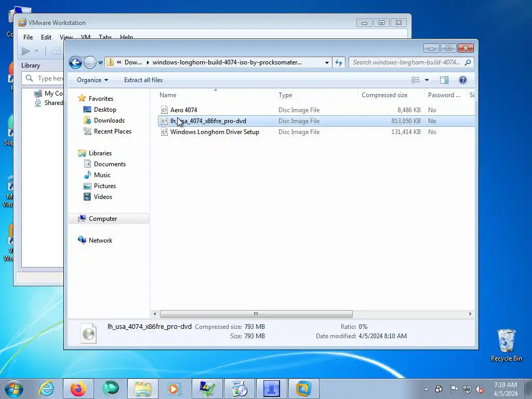This screenshot has height=399, width=532.
Task: Open the view options dropdown arrow
Action: point(427,80)
